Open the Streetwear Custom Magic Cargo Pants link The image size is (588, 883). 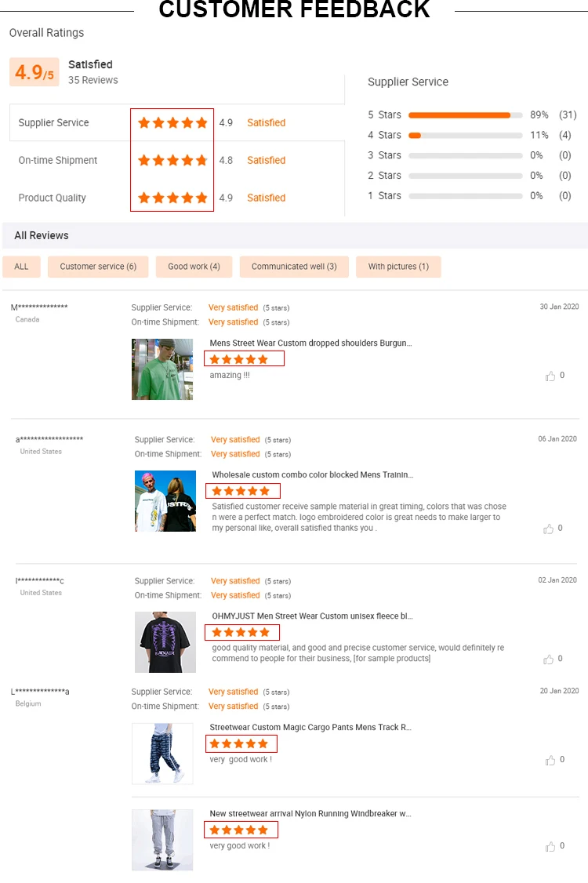click(x=310, y=728)
